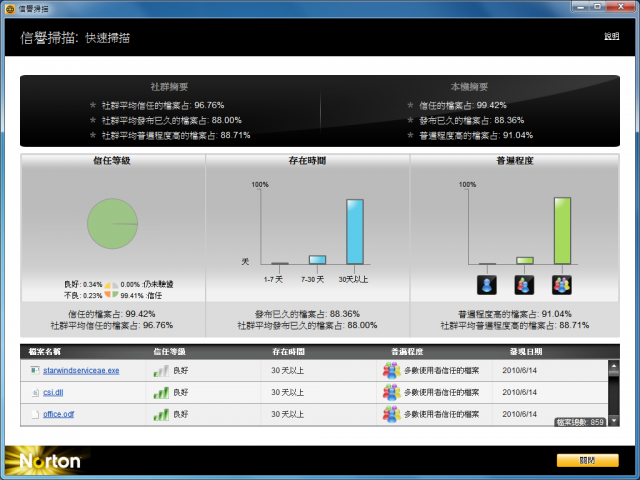Click the 良好: 0.34% legend entry
640x480 pixels.
83,284
